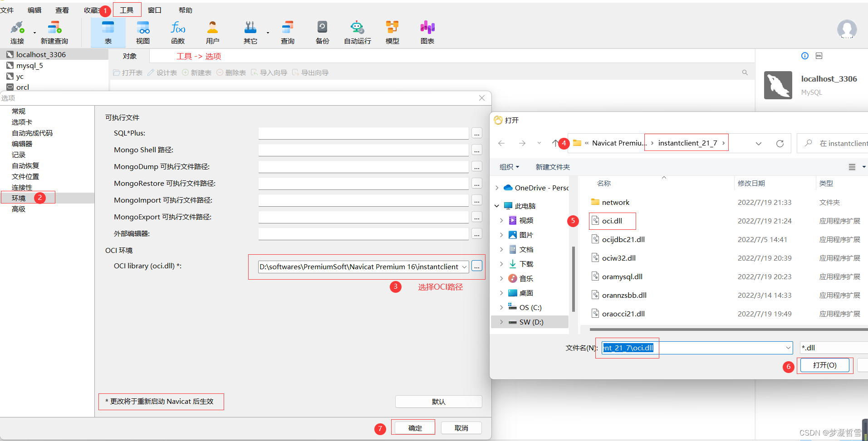868x441 pixels.
Task: Open the User toolbar icon
Action: (212, 33)
